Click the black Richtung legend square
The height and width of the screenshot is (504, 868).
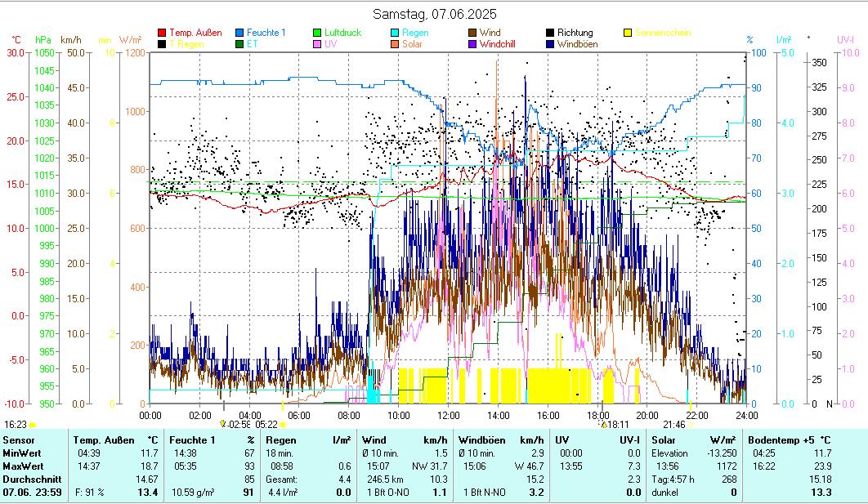coord(550,33)
